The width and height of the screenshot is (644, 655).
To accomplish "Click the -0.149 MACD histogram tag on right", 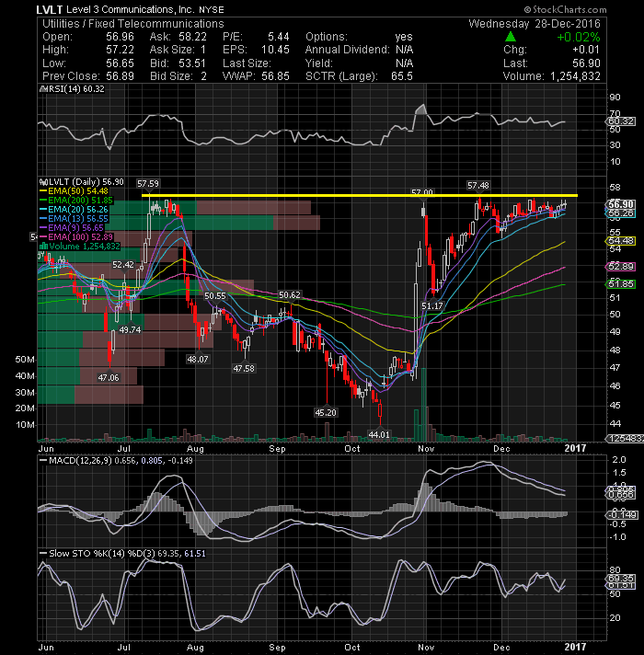I will tap(621, 514).
